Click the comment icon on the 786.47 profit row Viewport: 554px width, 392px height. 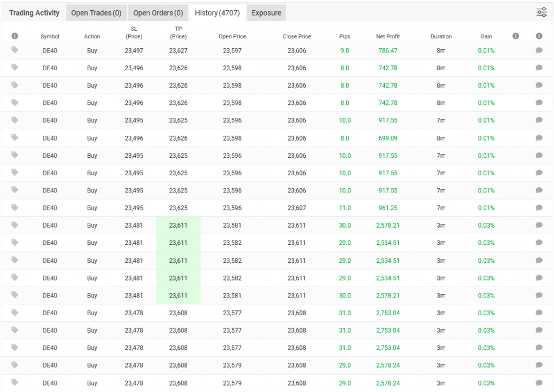coord(539,50)
